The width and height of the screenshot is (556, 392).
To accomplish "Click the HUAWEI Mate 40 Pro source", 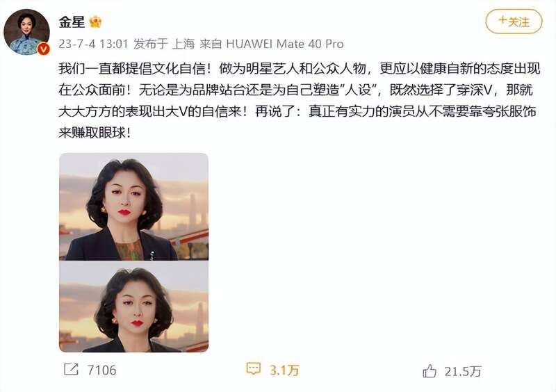I will click(285, 44).
